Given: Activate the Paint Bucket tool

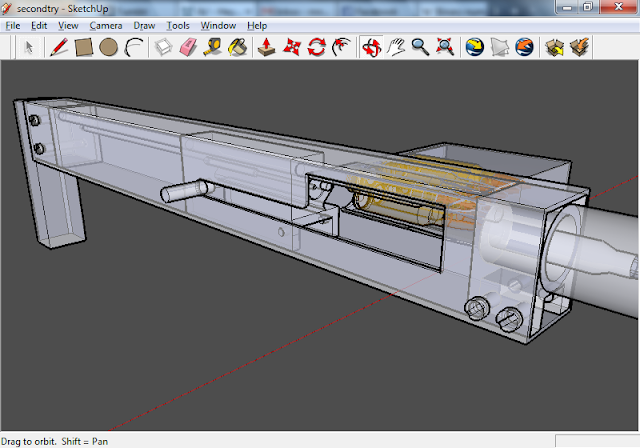Looking at the screenshot, I should [238, 47].
